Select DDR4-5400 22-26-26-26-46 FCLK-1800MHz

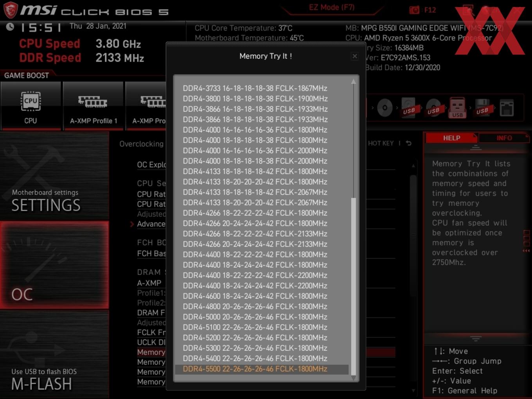coord(255,358)
